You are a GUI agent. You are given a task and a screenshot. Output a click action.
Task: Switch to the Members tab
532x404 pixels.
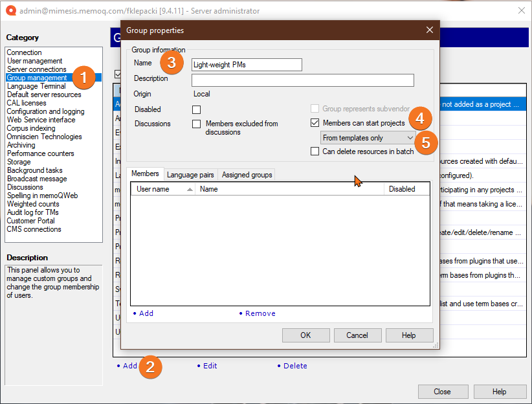pyautogui.click(x=145, y=174)
